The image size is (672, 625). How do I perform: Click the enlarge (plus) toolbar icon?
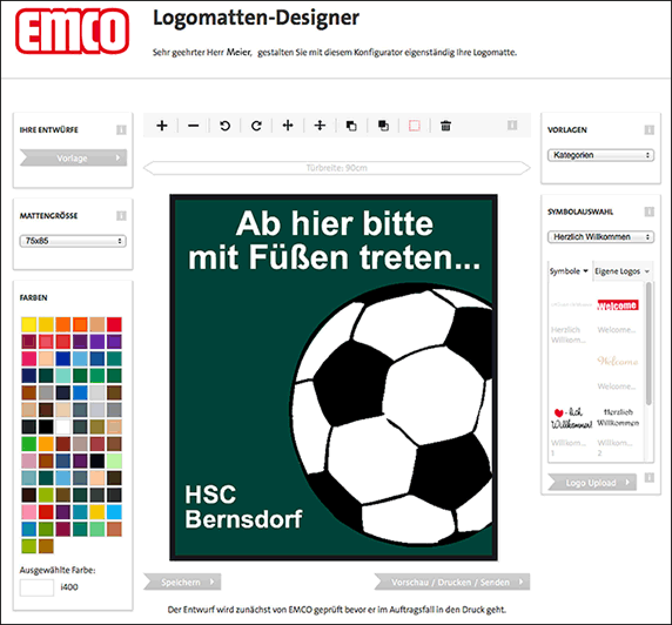pos(162,126)
